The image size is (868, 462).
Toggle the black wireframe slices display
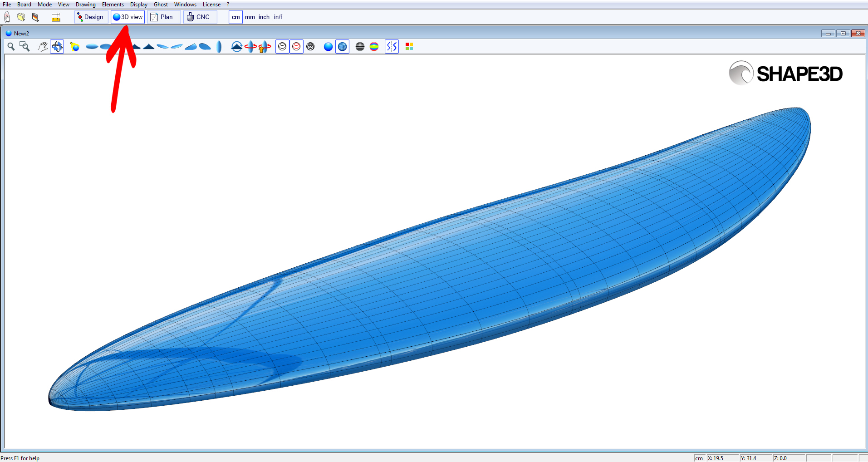pos(282,46)
